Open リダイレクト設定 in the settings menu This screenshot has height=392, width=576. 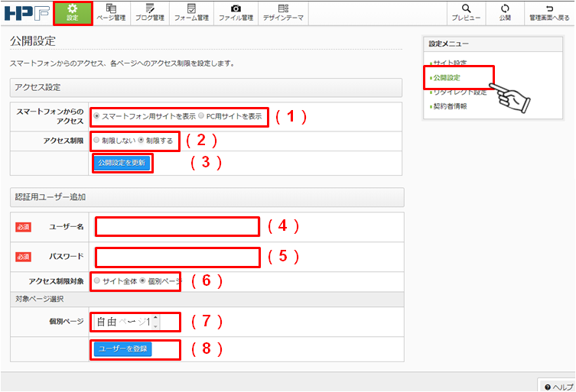pyautogui.click(x=460, y=92)
